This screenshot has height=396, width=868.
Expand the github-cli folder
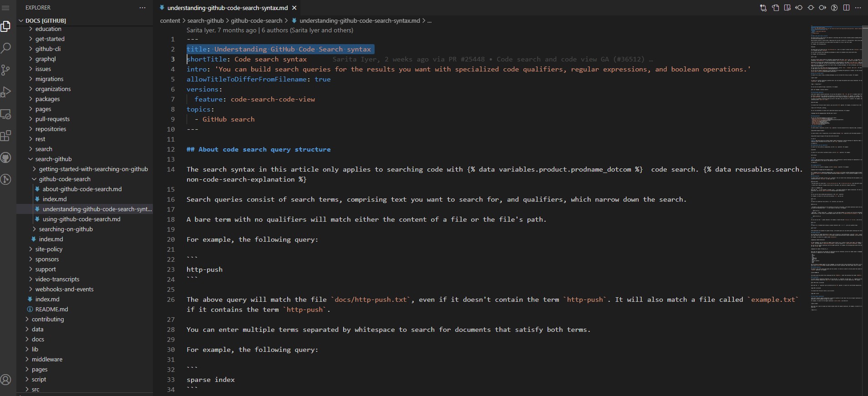48,49
